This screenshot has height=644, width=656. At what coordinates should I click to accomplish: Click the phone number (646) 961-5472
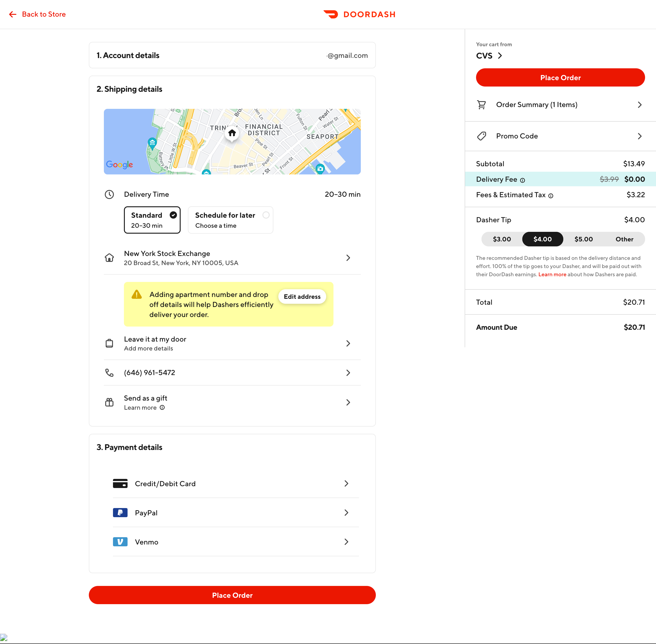click(x=150, y=372)
